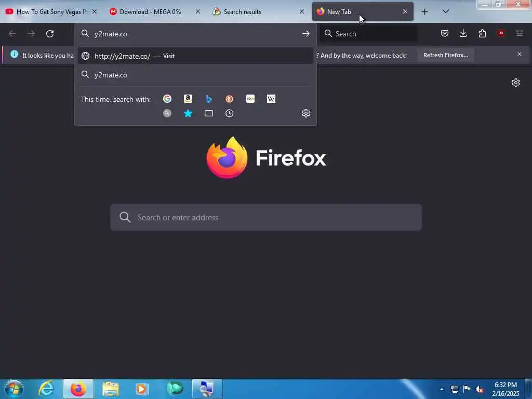Close the Search results tab
The width and height of the screenshot is (532, 399).
coord(302,11)
